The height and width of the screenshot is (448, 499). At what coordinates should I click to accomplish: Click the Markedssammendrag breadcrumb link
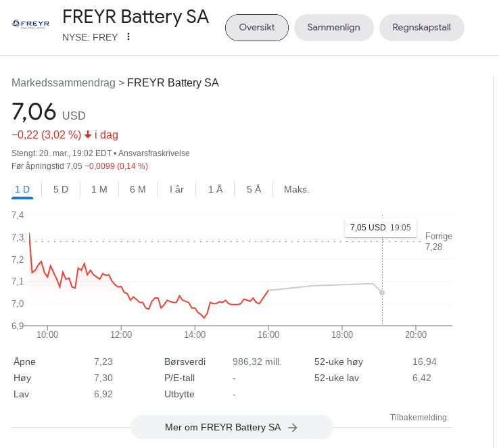(x=64, y=82)
